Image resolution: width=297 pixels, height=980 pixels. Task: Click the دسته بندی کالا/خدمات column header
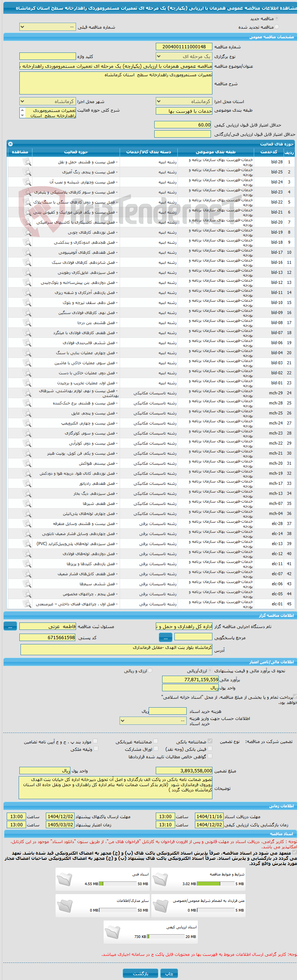pos(149,152)
